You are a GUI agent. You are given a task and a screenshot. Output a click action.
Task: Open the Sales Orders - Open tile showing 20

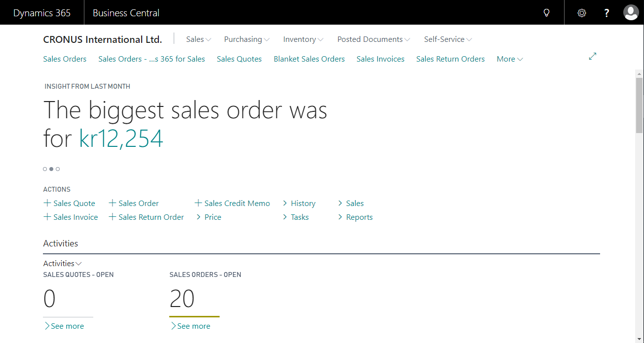pos(182,299)
